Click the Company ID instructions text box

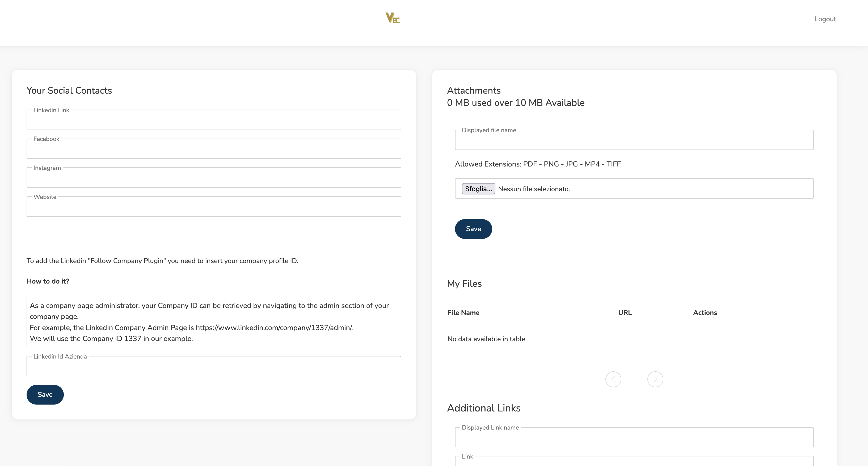[214, 322]
